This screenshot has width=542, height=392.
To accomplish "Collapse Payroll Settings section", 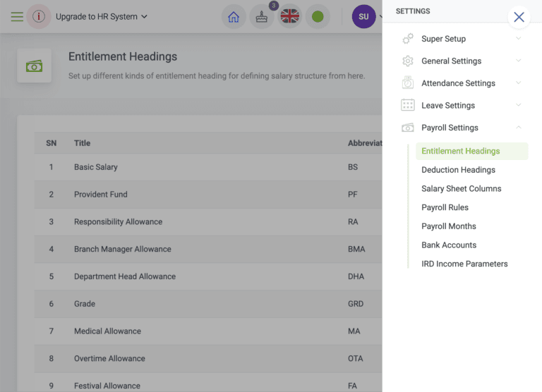I will pos(462,128).
